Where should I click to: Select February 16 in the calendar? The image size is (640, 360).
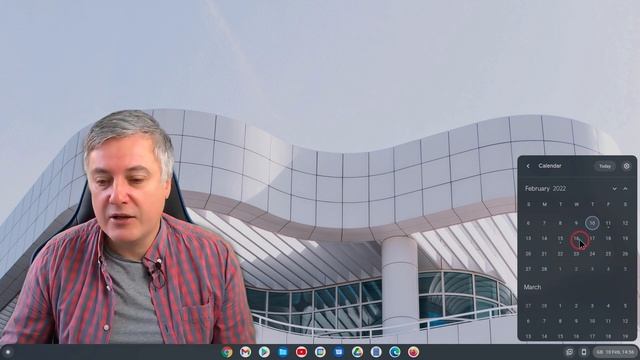[576, 238]
